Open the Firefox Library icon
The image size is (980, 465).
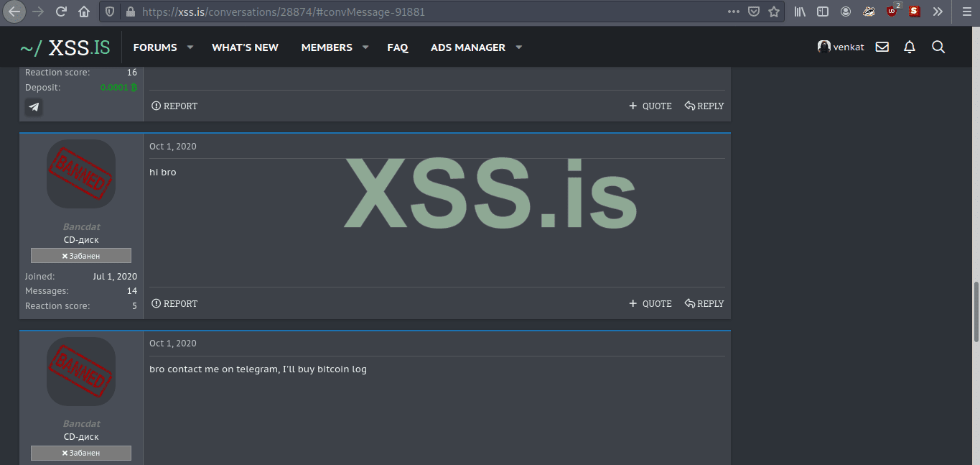tap(798, 11)
